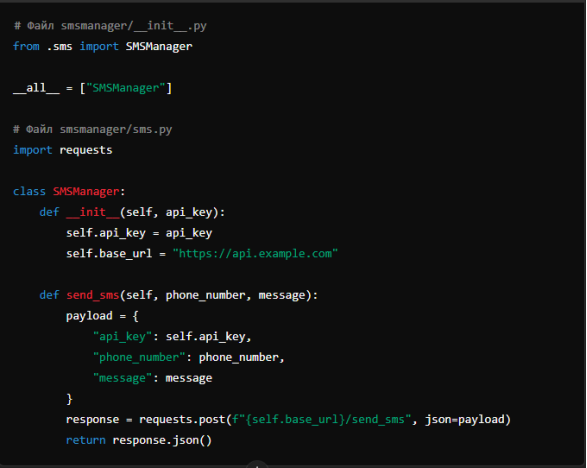This screenshot has width=587, height=468.
Task: Click the self.api_key assignment line
Action: click(x=139, y=233)
